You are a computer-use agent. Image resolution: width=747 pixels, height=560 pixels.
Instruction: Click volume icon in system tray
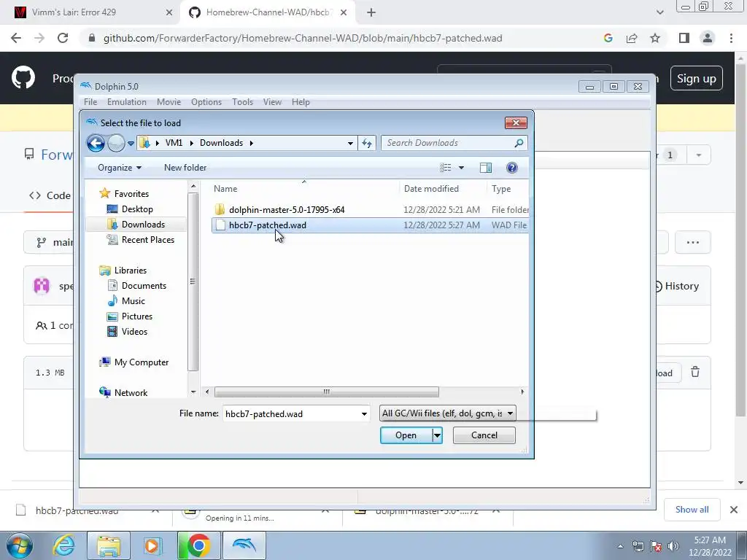point(673,546)
